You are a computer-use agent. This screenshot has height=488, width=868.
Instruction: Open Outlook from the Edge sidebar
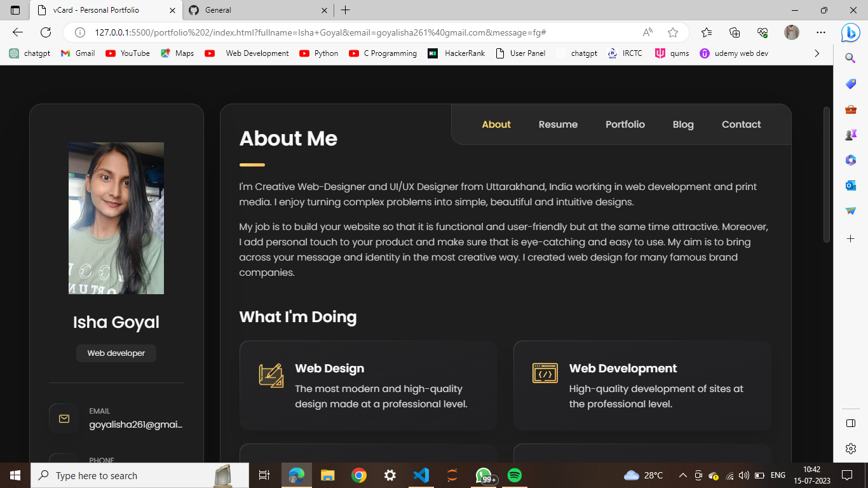coord(850,185)
